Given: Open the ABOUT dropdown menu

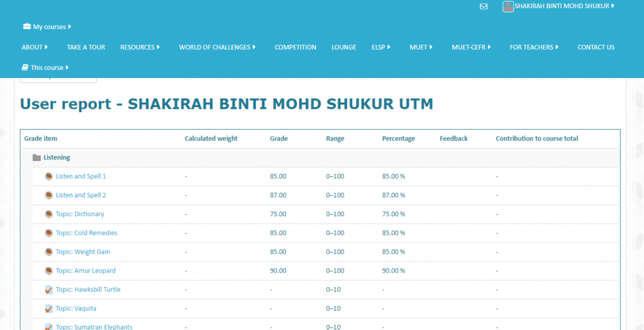Looking at the screenshot, I should [x=35, y=47].
